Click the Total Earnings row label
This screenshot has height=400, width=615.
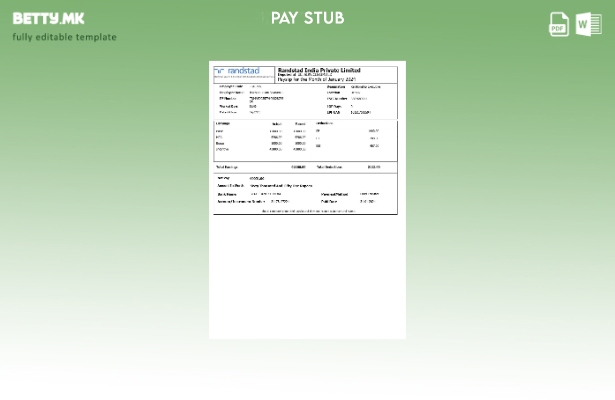[x=227, y=167]
